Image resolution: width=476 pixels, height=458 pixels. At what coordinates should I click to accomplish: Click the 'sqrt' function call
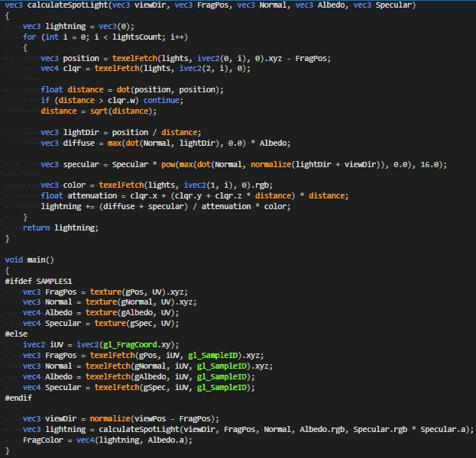(99, 111)
